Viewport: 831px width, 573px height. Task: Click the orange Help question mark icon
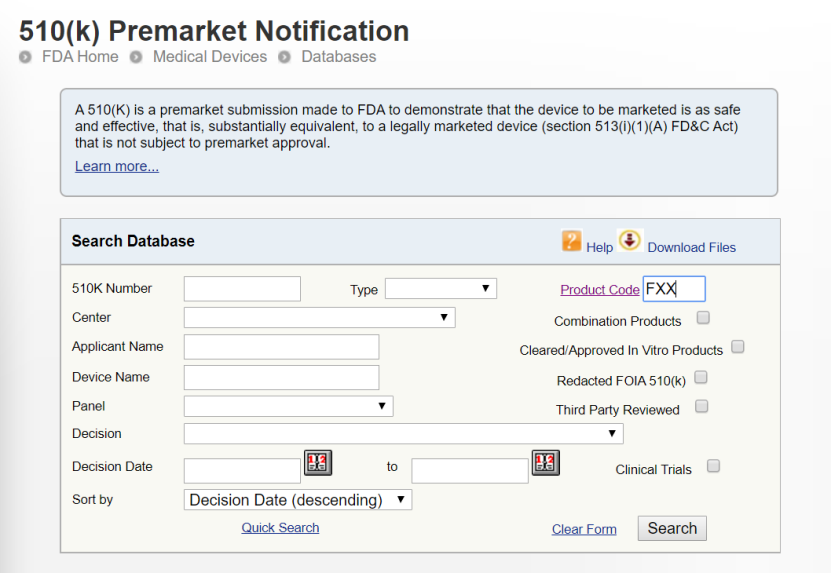point(571,241)
